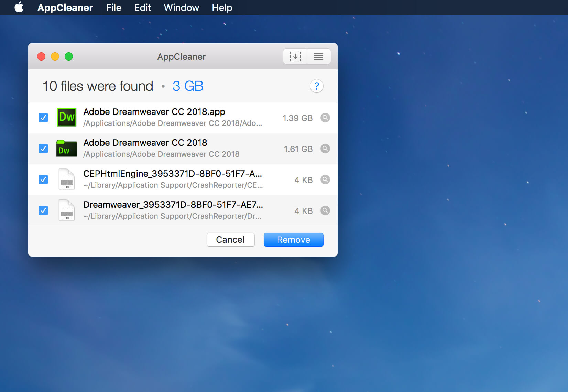Screen dimensions: 568x392
Task: Click the 4 KB size of CEPHtmlEngine row
Action: 304,180
